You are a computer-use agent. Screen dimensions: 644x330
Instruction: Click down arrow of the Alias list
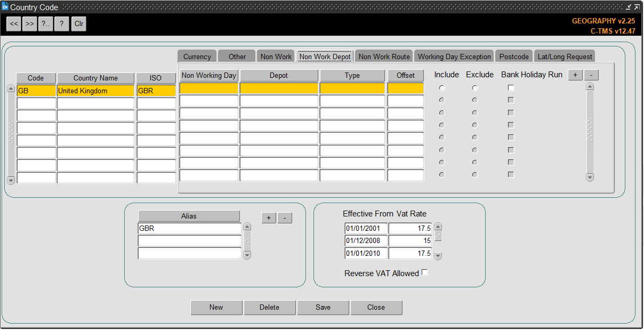[247, 255]
